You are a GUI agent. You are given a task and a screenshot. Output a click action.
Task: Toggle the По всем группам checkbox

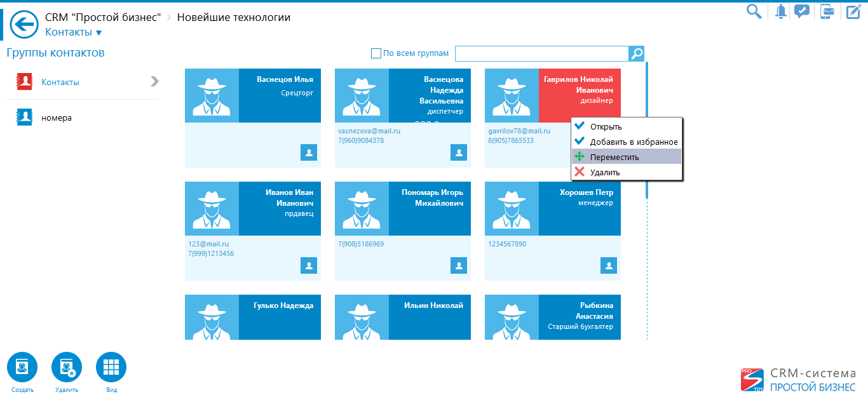click(x=376, y=53)
